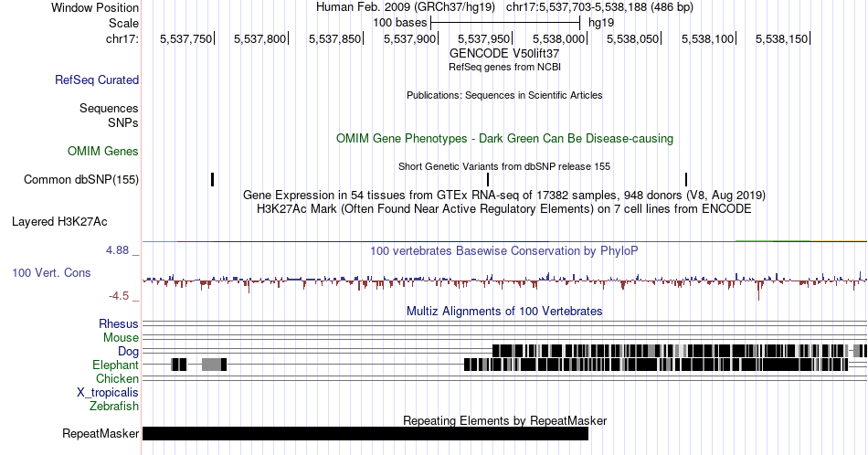Click the Dog multiz alignment block
868x455 pixels.
pos(671,351)
